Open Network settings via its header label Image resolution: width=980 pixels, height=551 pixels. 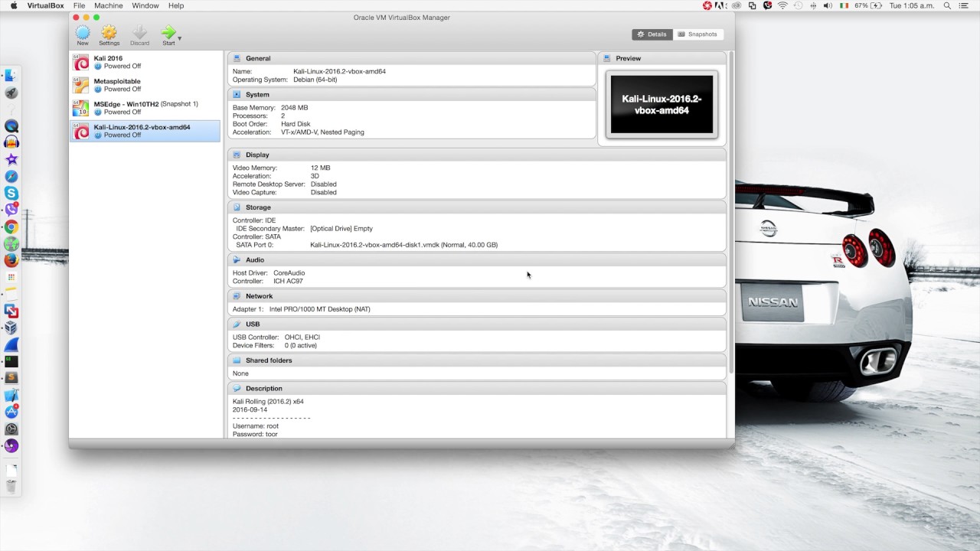tap(259, 296)
